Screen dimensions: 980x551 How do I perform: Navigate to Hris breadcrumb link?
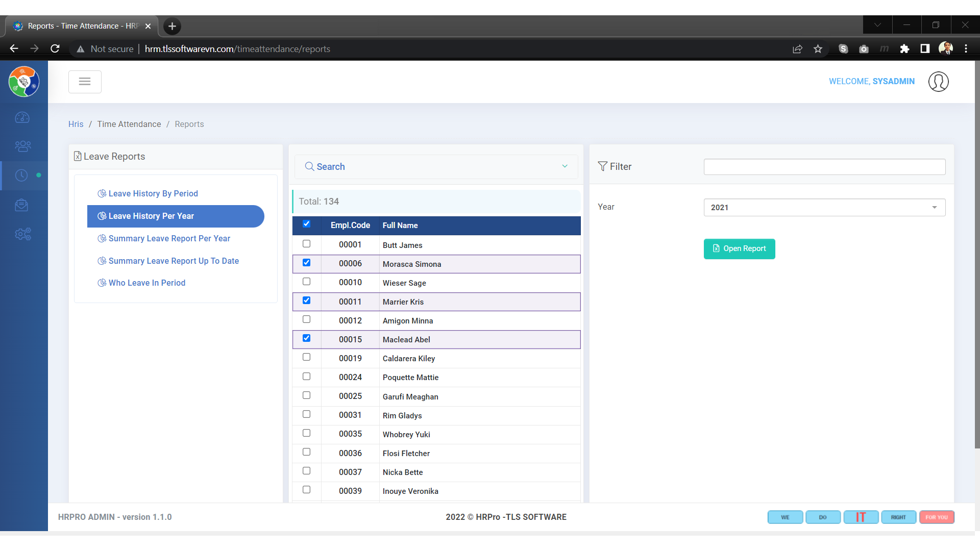click(x=76, y=124)
